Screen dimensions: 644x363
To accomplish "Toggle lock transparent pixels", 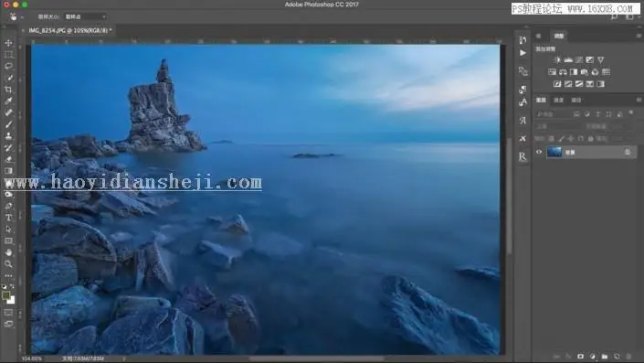I will (551, 139).
